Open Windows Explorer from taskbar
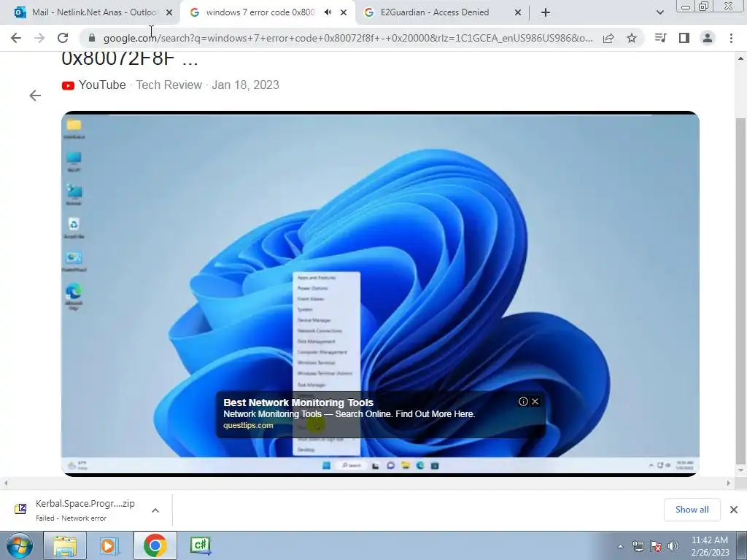This screenshot has height=560, width=747. pos(65,545)
